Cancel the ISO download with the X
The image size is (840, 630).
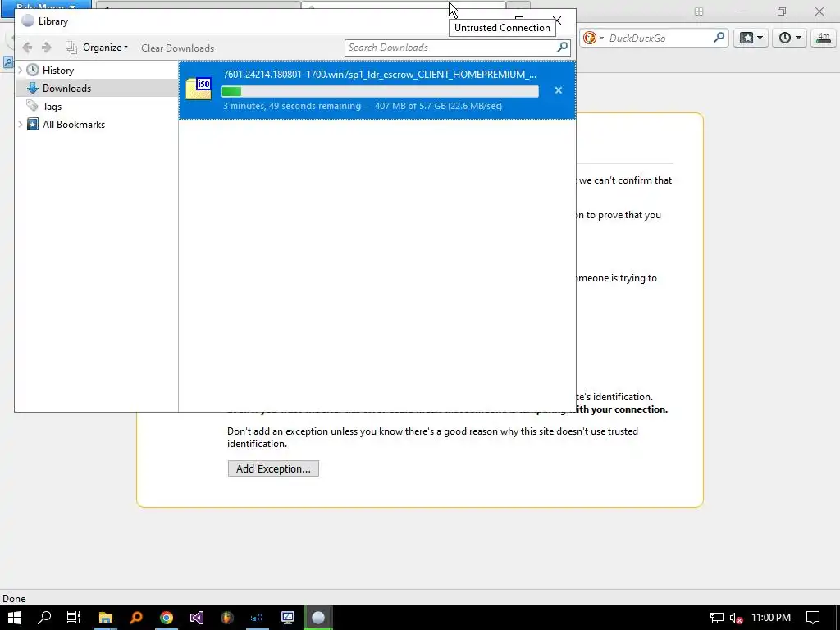[558, 90]
